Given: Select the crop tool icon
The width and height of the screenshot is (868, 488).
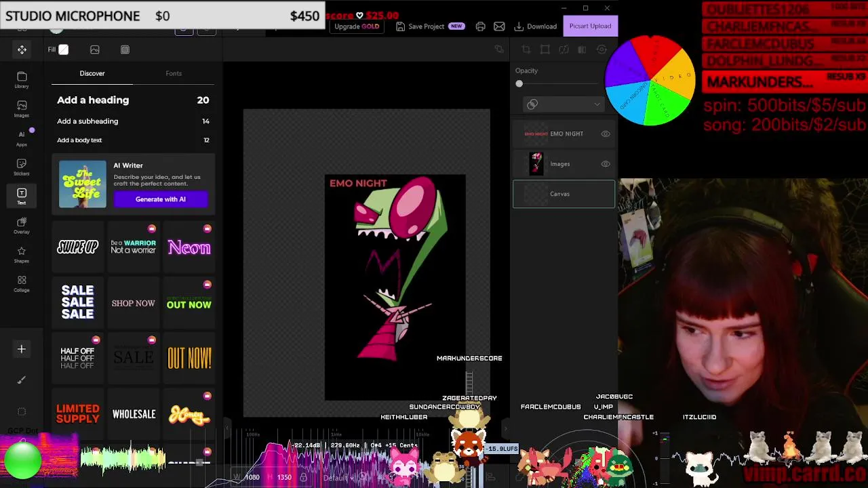Looking at the screenshot, I should pyautogui.click(x=526, y=49).
